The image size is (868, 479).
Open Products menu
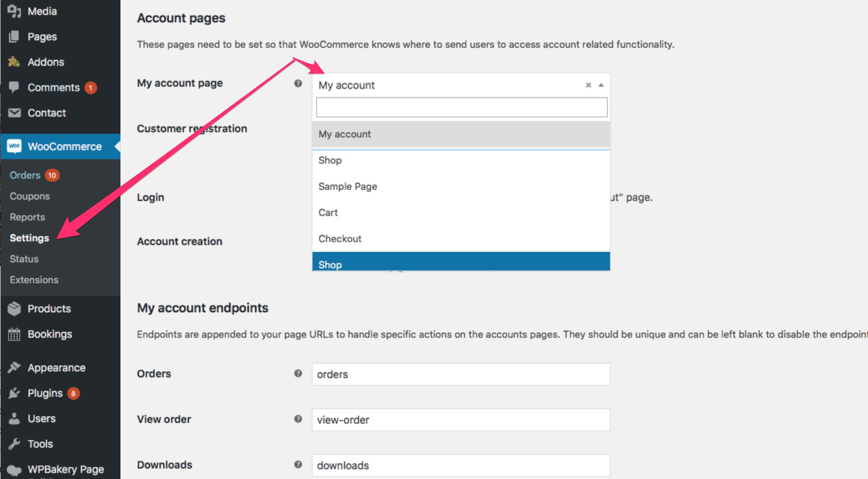[x=49, y=309]
